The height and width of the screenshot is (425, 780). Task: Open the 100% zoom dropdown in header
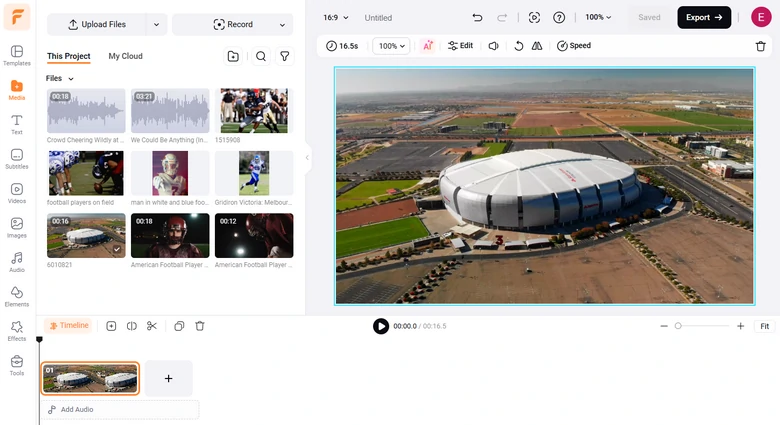coord(598,17)
